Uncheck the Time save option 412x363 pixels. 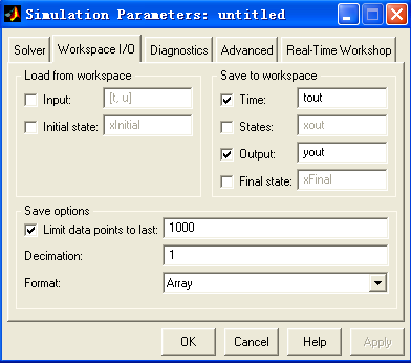tap(227, 100)
